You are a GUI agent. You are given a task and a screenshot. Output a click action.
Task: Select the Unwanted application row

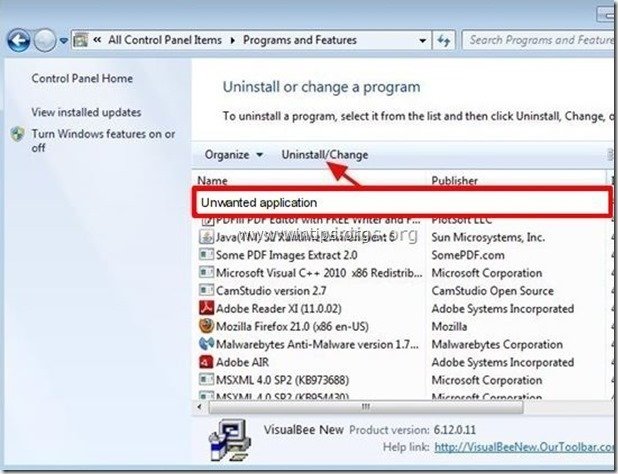click(x=402, y=203)
